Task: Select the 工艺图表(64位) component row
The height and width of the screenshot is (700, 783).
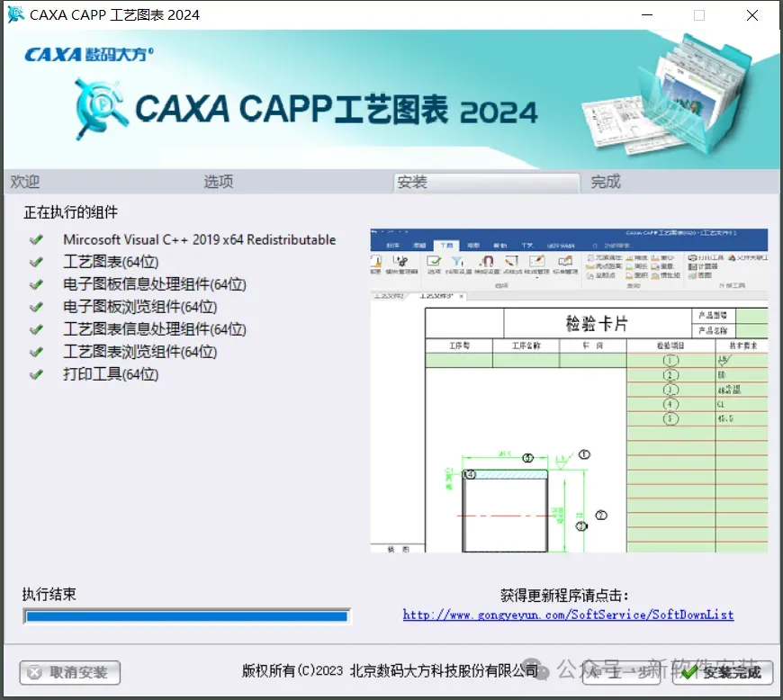Action: tap(111, 262)
